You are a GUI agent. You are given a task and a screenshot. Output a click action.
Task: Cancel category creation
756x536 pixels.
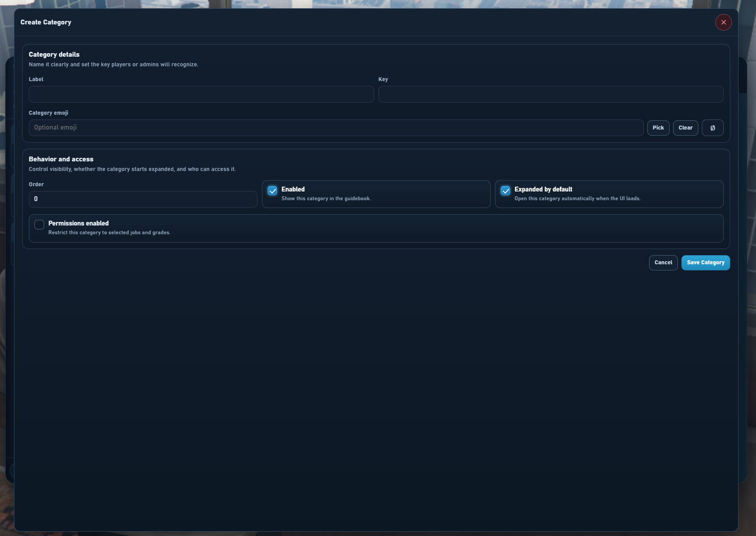[663, 263]
